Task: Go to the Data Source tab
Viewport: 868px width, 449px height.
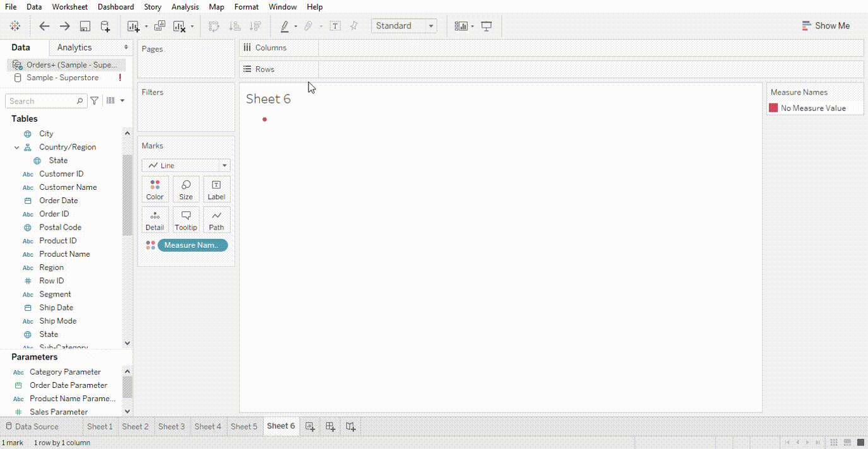Action: point(32,426)
